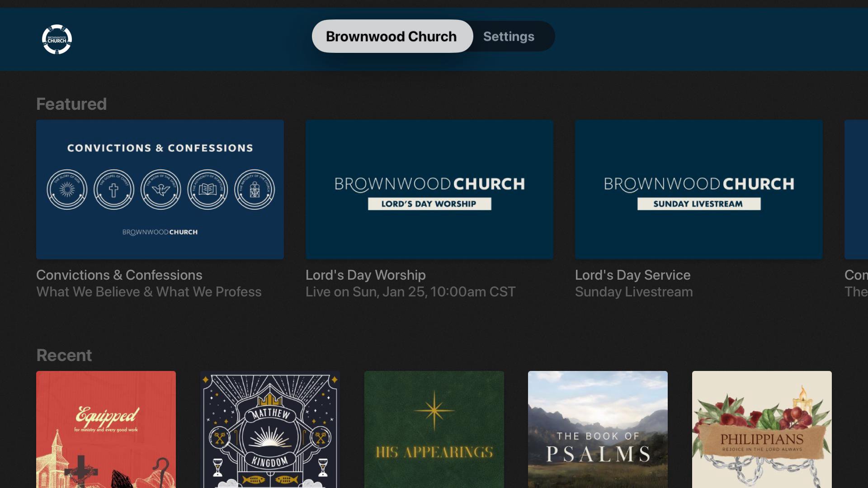Click the Maturity of the Church emblem

[x=255, y=189]
